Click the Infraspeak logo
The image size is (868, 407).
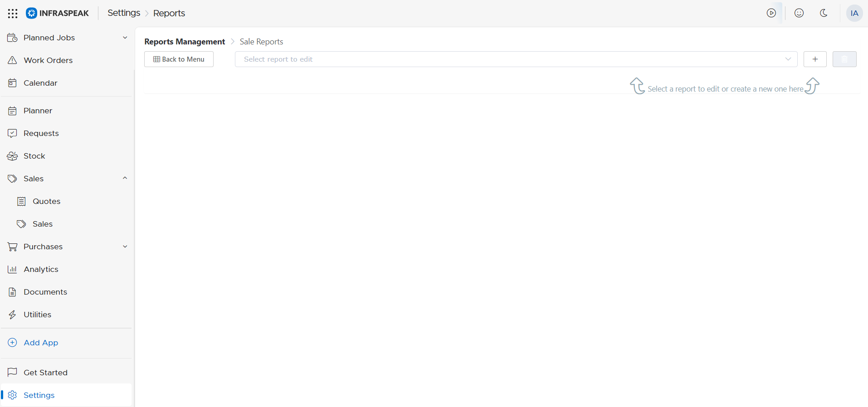tap(58, 13)
